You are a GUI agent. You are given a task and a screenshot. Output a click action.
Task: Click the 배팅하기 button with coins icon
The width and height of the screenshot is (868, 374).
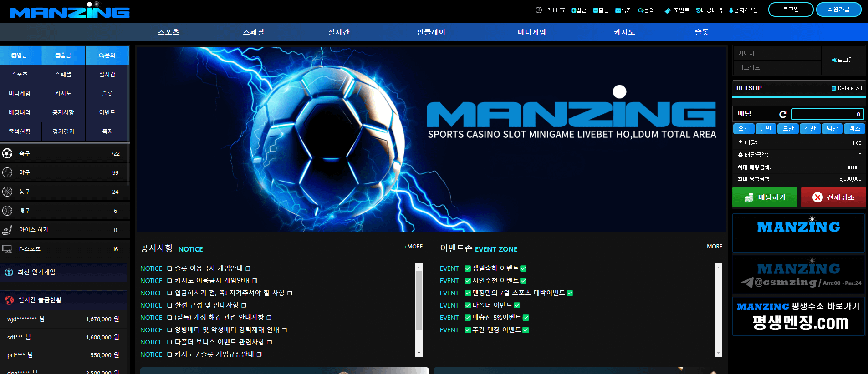[765, 197]
